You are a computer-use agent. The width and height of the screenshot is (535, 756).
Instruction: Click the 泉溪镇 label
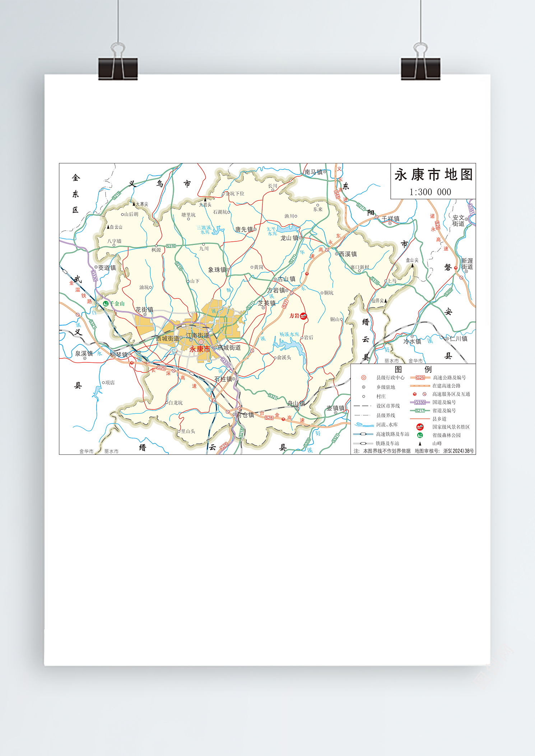coord(84,353)
